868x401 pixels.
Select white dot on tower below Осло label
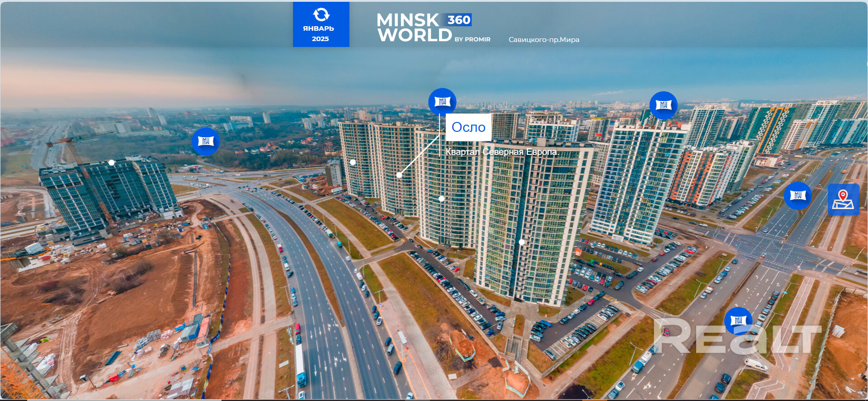click(441, 199)
